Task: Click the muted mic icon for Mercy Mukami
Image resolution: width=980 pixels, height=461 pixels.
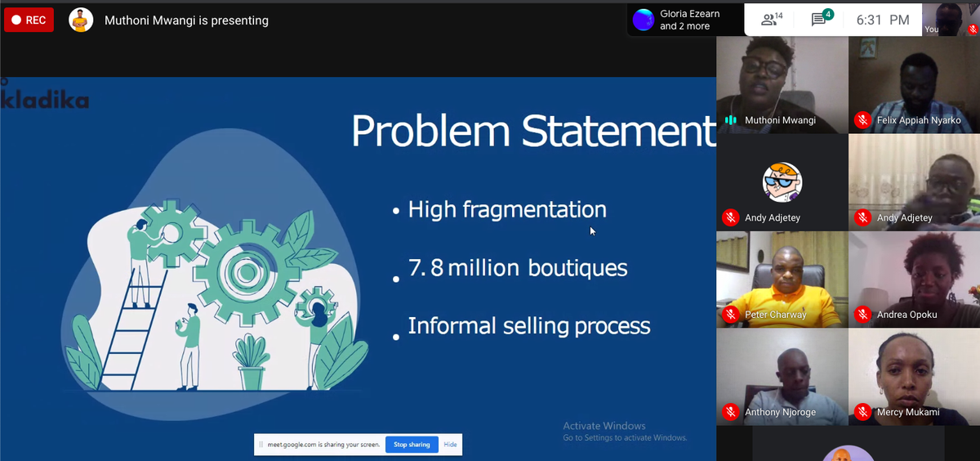Action: pyautogui.click(x=862, y=412)
